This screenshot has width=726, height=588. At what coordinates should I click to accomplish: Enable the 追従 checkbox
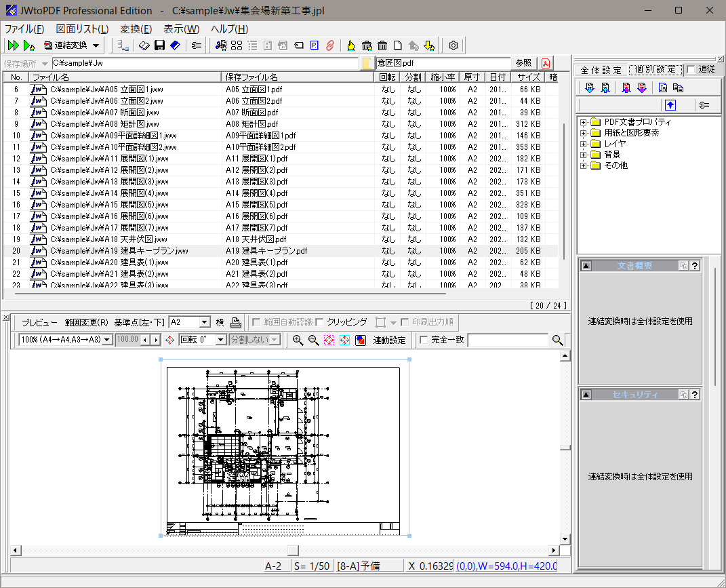[x=691, y=70]
